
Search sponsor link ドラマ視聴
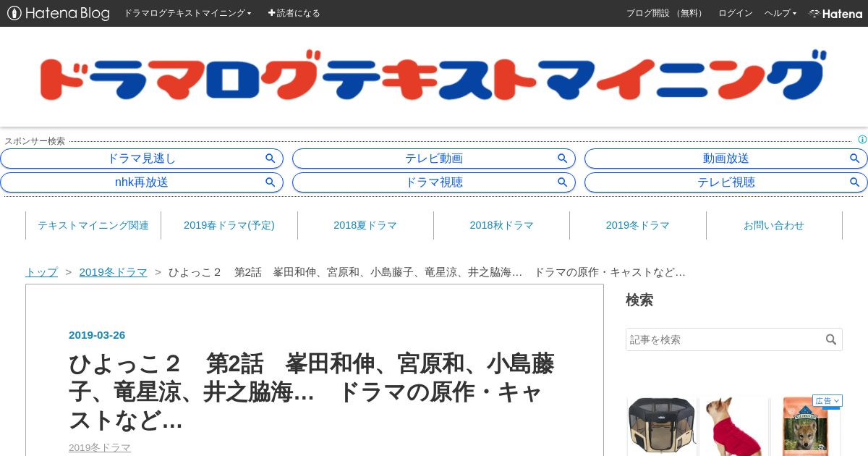[x=434, y=182]
